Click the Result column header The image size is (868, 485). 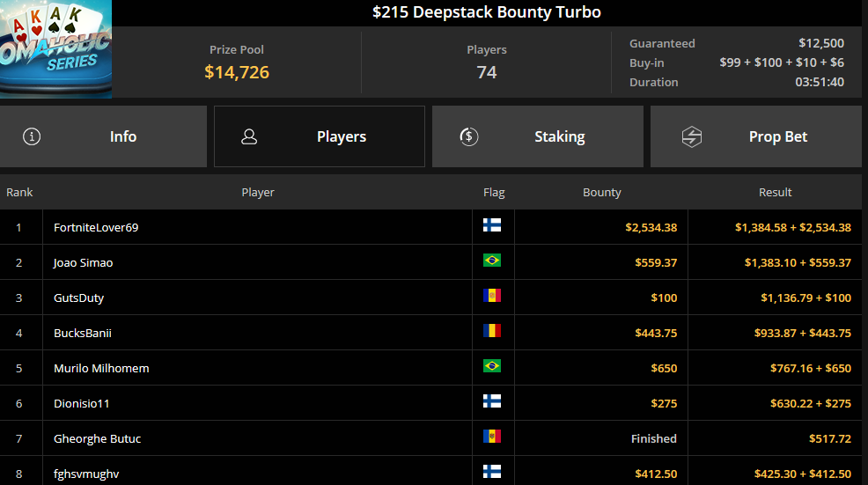[x=775, y=192]
